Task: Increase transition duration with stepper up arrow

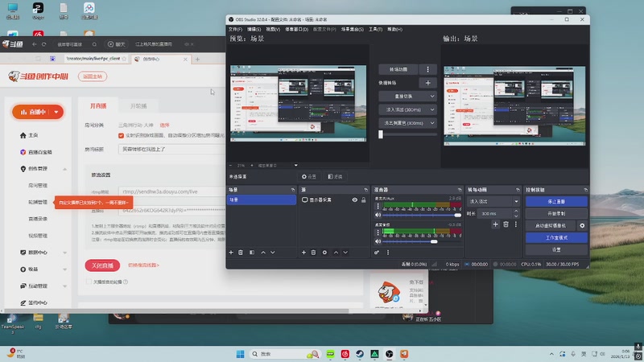Action: pyautogui.click(x=516, y=212)
